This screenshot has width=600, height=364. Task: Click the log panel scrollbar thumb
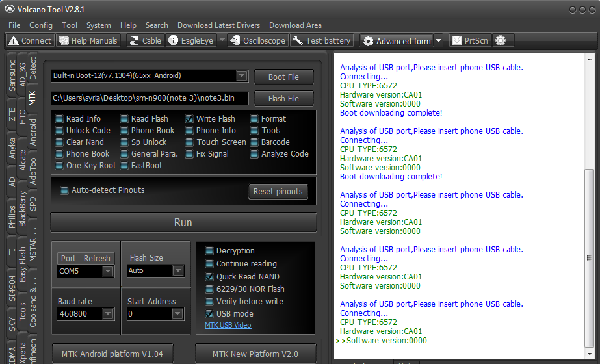click(x=590, y=258)
